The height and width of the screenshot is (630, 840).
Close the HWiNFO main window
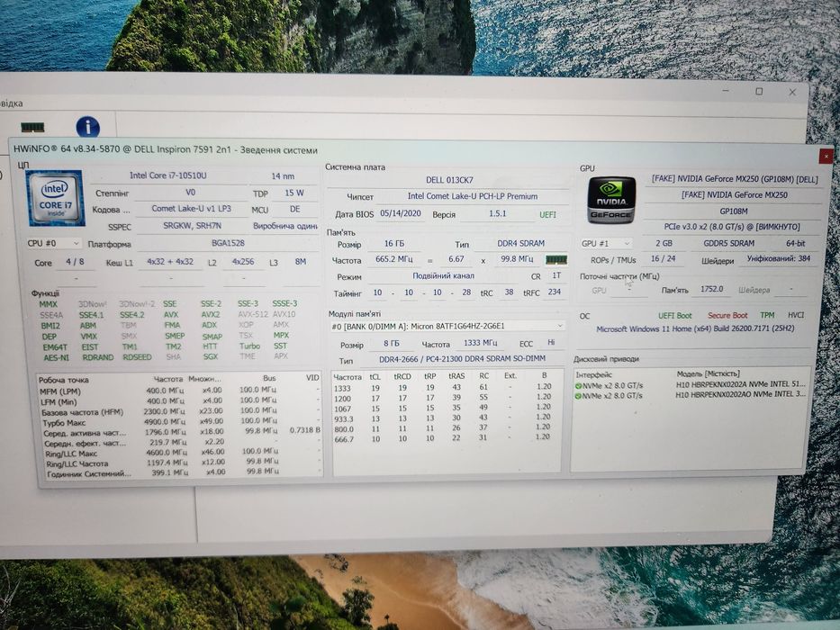coord(792,92)
